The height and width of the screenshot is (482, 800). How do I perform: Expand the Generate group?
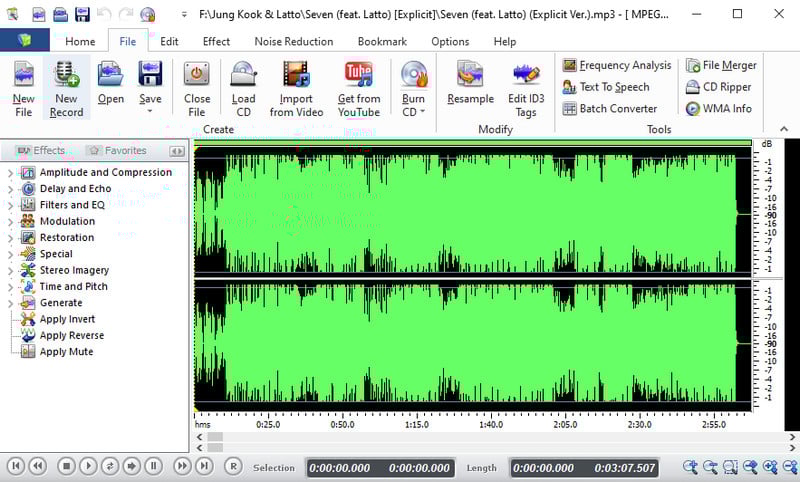[10, 303]
